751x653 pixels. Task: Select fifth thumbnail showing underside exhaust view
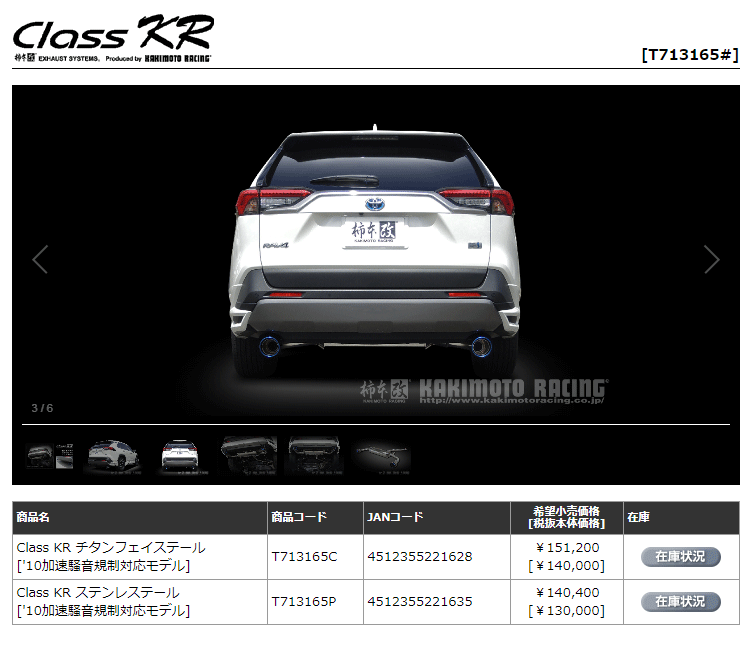click(314, 455)
